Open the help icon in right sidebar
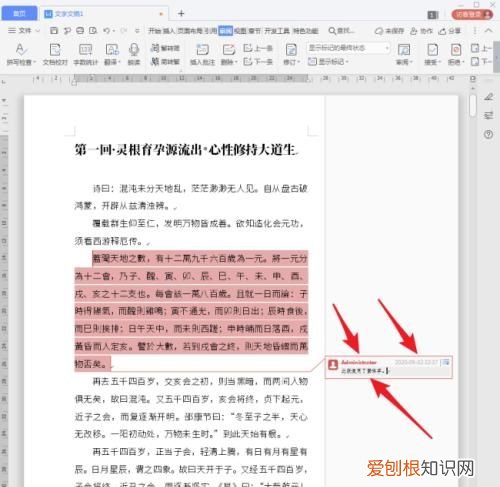This screenshot has height=487, width=500. click(x=489, y=134)
